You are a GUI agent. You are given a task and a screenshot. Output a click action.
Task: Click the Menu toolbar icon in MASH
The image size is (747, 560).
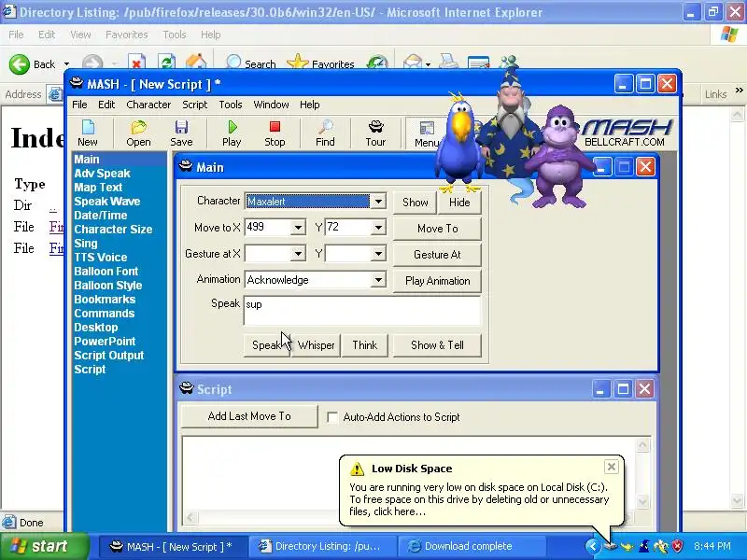[x=426, y=133]
